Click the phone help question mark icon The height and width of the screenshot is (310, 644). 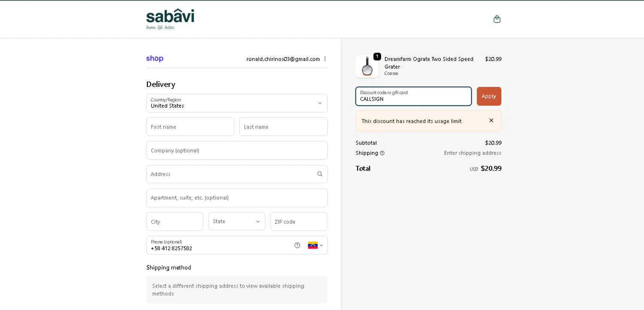click(x=297, y=245)
